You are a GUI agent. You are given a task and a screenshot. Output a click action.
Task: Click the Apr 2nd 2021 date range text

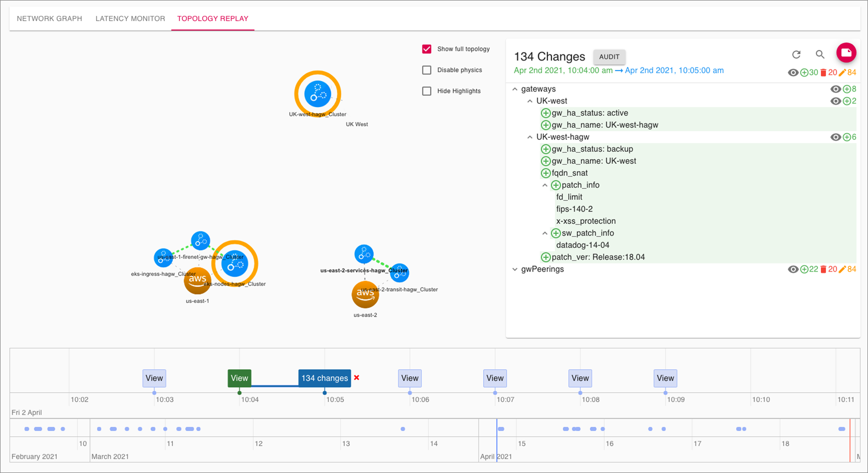619,71
